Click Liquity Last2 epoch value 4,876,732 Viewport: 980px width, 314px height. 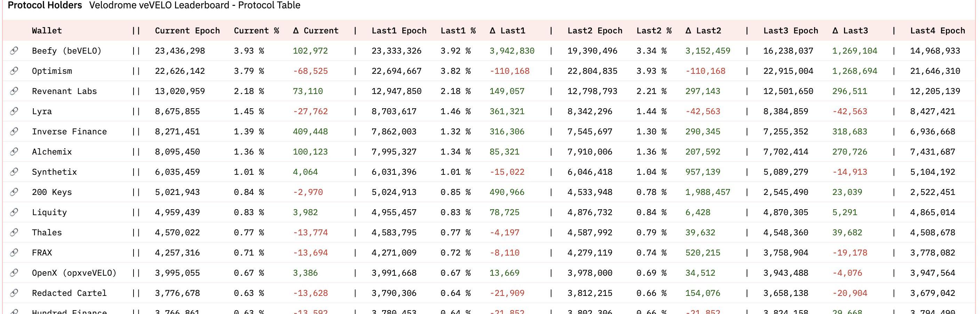point(590,212)
